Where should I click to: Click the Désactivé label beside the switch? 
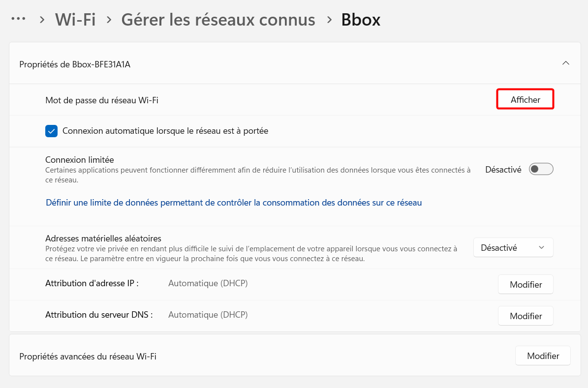coord(503,170)
